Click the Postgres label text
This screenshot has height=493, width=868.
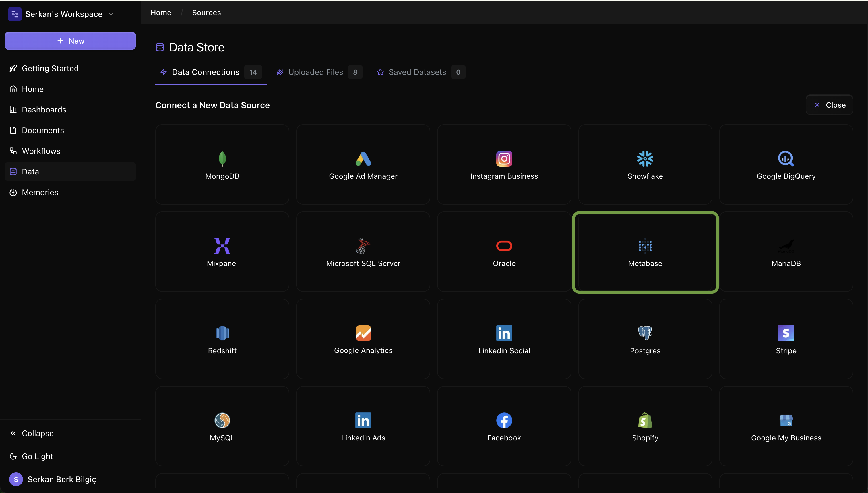(645, 351)
